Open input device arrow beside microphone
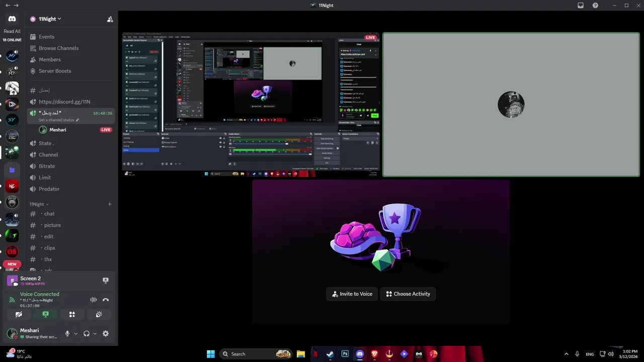This screenshot has width=644, height=362. click(x=76, y=333)
